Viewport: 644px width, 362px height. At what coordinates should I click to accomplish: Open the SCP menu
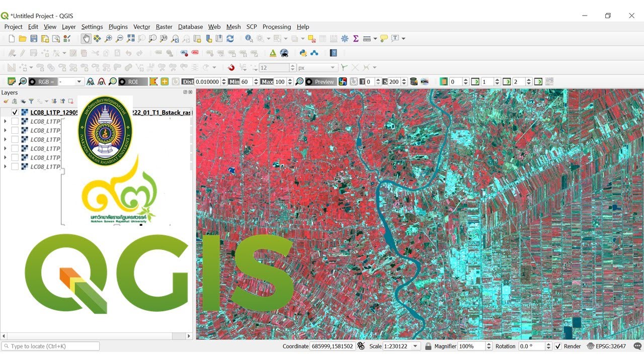pyautogui.click(x=252, y=27)
